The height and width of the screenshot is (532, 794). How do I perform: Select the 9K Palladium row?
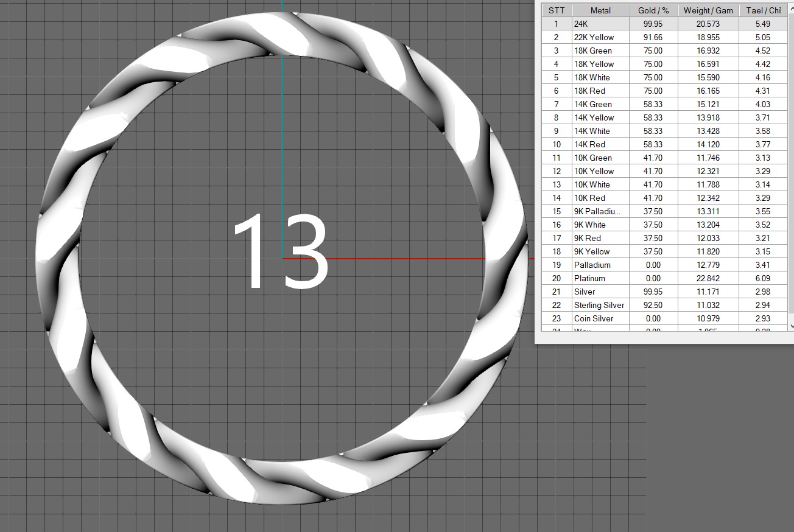[665, 211]
